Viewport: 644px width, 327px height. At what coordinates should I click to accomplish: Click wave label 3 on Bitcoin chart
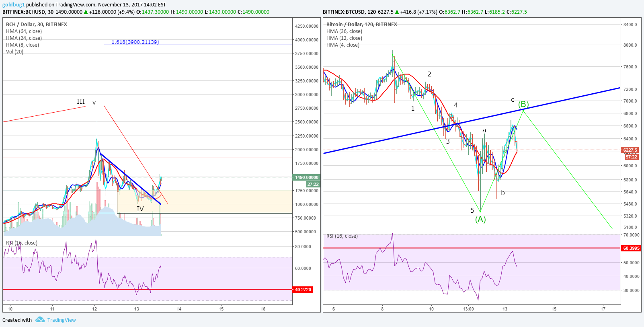click(448, 141)
